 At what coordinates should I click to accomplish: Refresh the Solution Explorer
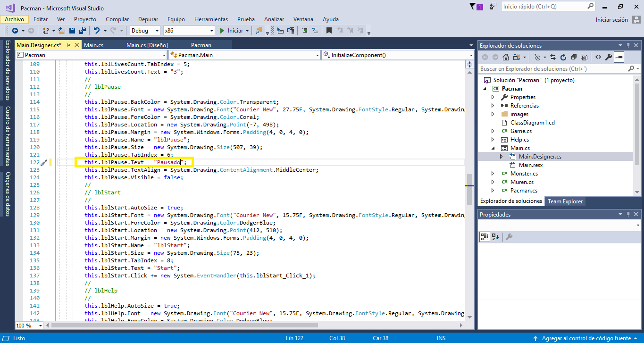(563, 57)
